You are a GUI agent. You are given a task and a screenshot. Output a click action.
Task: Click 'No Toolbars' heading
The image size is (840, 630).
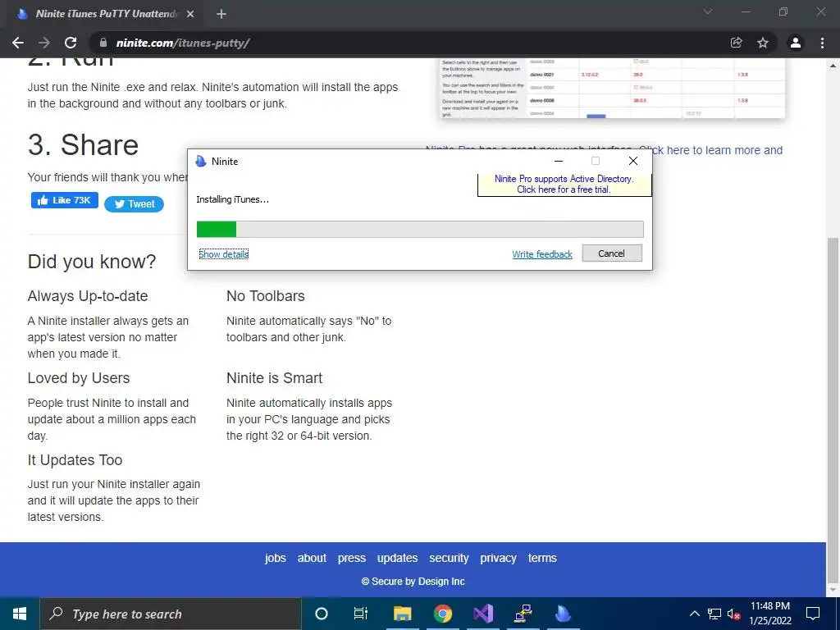point(266,296)
